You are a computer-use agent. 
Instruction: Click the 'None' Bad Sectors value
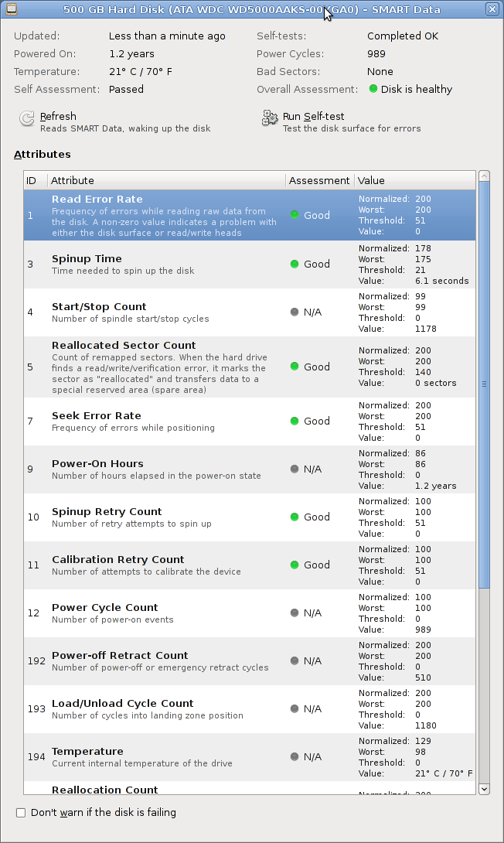380,71
